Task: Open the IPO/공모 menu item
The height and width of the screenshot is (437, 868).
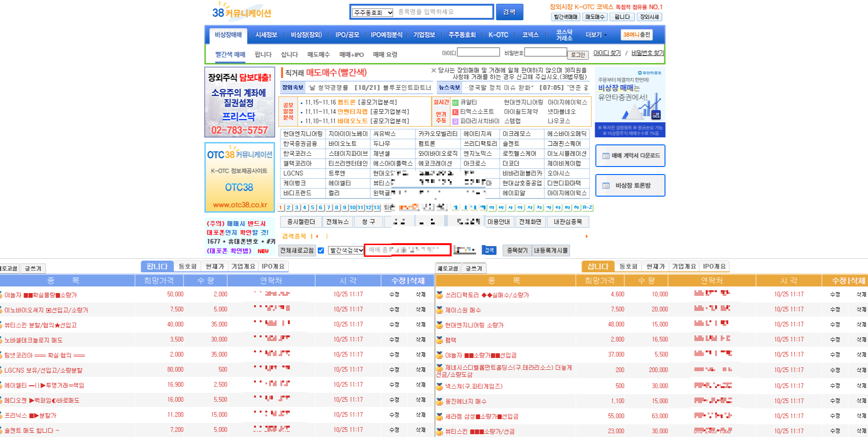Action: 348,34
